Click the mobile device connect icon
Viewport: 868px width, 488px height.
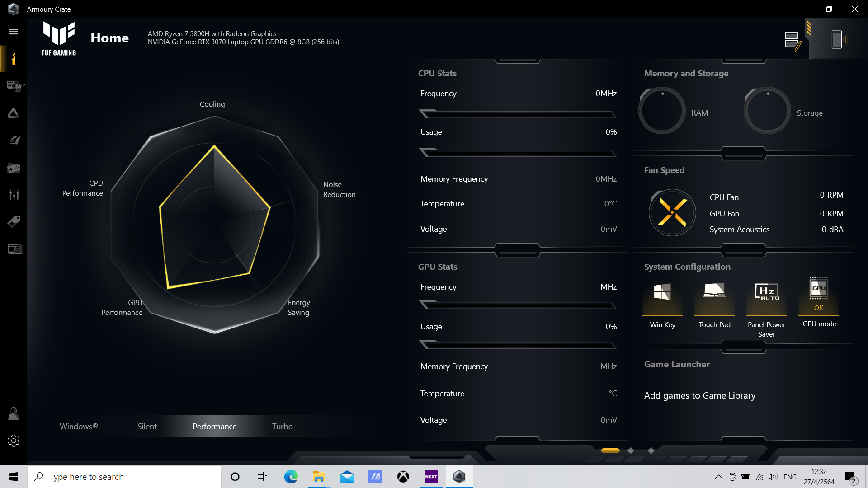point(839,39)
